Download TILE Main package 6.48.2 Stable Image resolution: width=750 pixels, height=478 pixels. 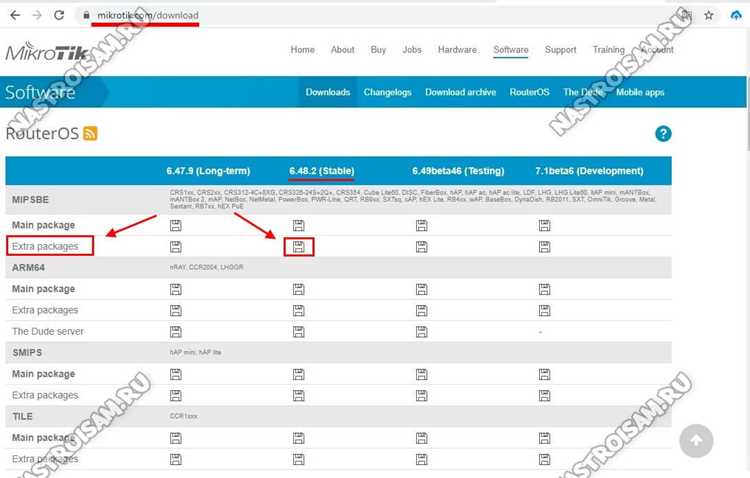(x=298, y=438)
